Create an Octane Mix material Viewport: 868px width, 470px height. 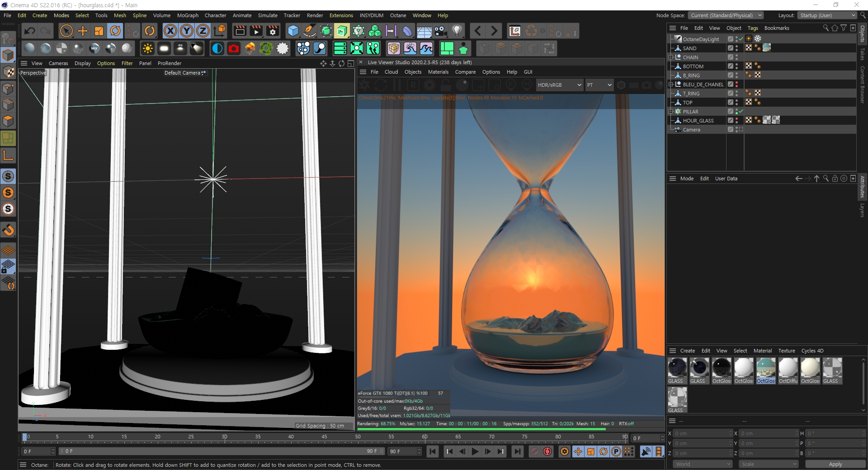(94, 48)
